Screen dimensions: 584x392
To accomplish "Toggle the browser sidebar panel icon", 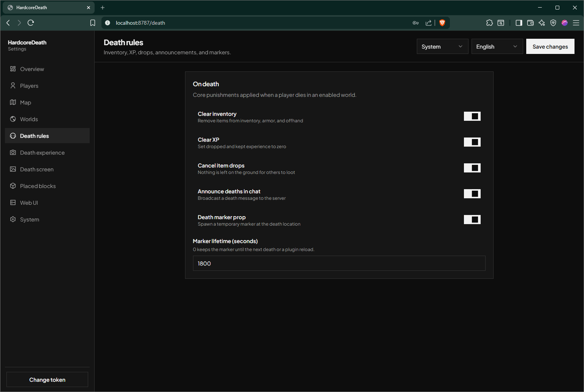I will pos(519,23).
